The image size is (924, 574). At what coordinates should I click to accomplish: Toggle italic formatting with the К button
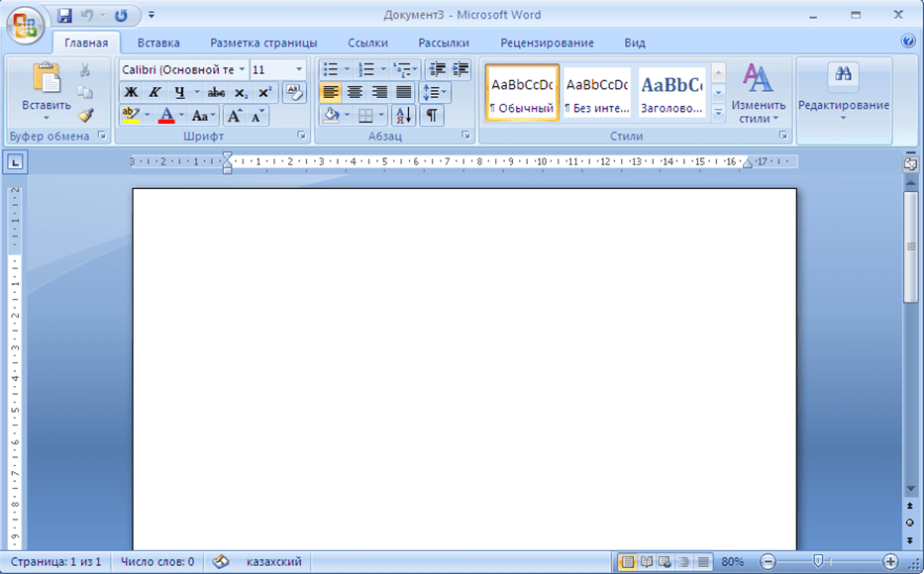click(x=154, y=92)
